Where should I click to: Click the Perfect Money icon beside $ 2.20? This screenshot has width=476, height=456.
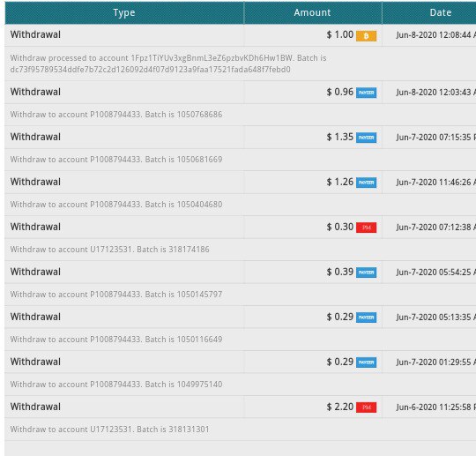tap(366, 407)
